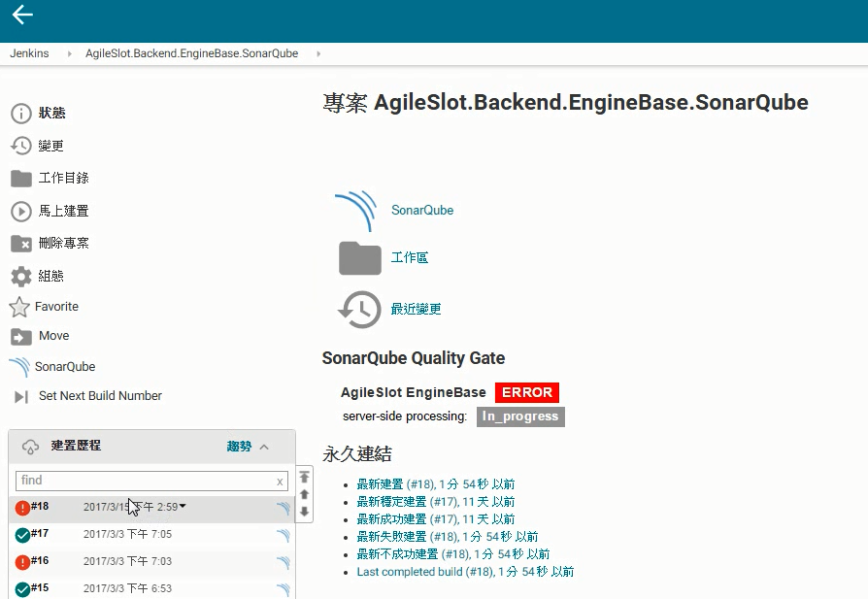Open the Jenkins breadcrumb link
Viewport: 868px width, 599px height.
pos(29,53)
